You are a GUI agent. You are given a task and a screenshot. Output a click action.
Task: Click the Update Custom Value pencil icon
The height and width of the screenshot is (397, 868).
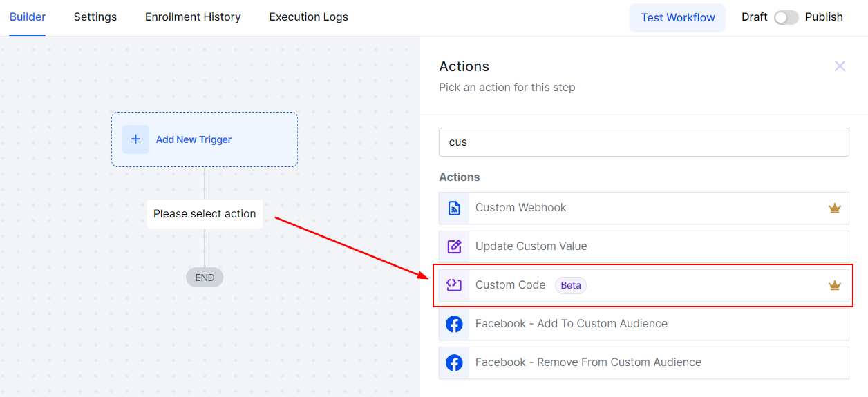(x=454, y=246)
